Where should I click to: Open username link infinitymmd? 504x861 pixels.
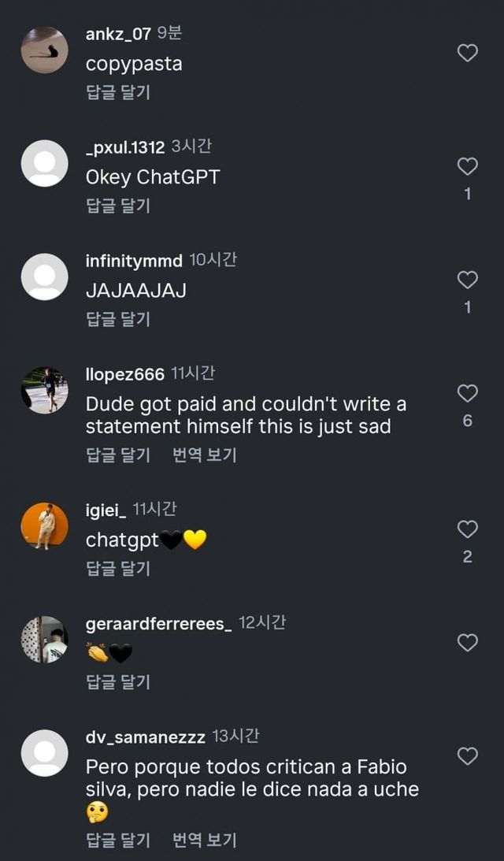pos(134,261)
